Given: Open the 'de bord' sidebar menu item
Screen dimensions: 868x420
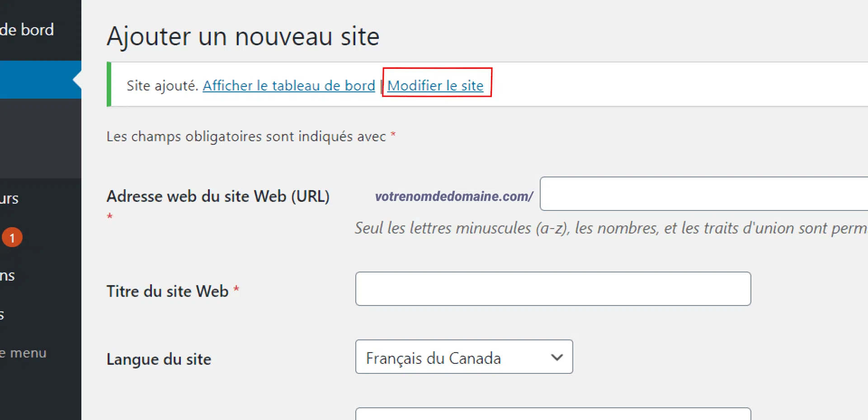Looking at the screenshot, I should (x=27, y=30).
